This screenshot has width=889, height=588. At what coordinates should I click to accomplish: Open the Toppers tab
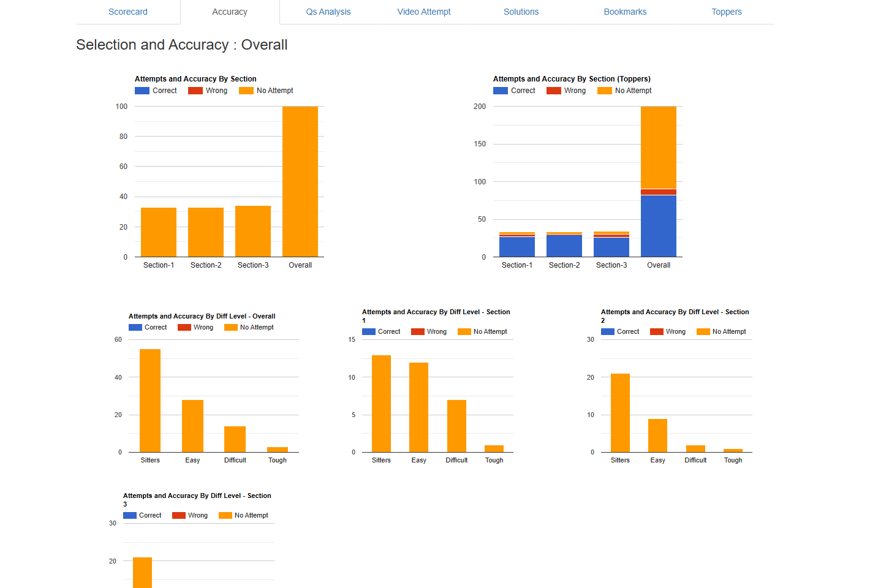726,12
